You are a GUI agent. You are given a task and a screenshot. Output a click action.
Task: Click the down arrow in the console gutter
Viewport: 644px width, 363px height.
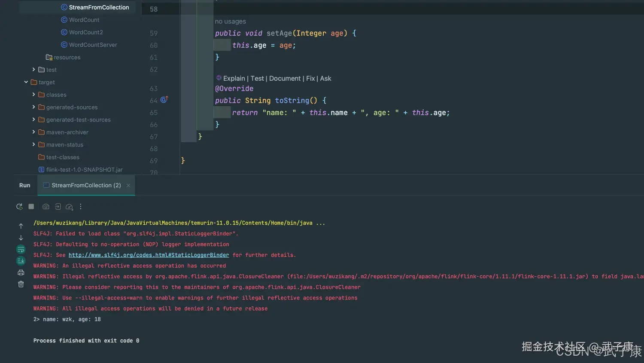pos(21,238)
